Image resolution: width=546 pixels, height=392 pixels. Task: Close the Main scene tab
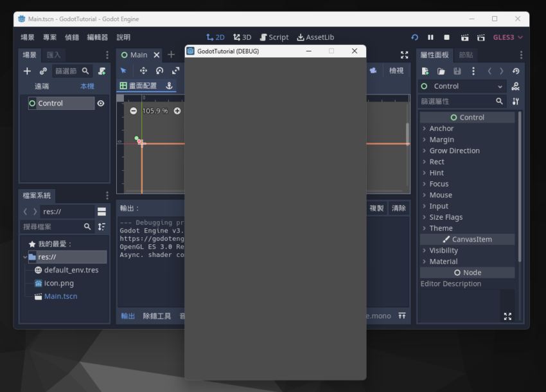(x=157, y=55)
